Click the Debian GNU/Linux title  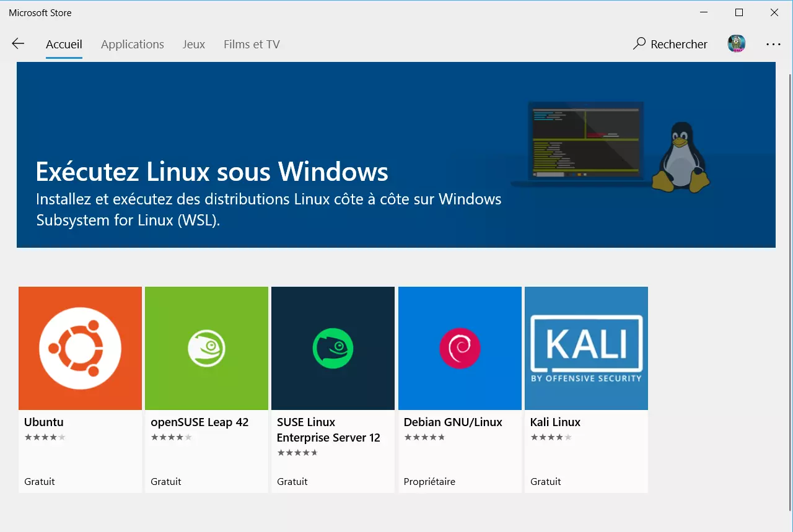[453, 422]
